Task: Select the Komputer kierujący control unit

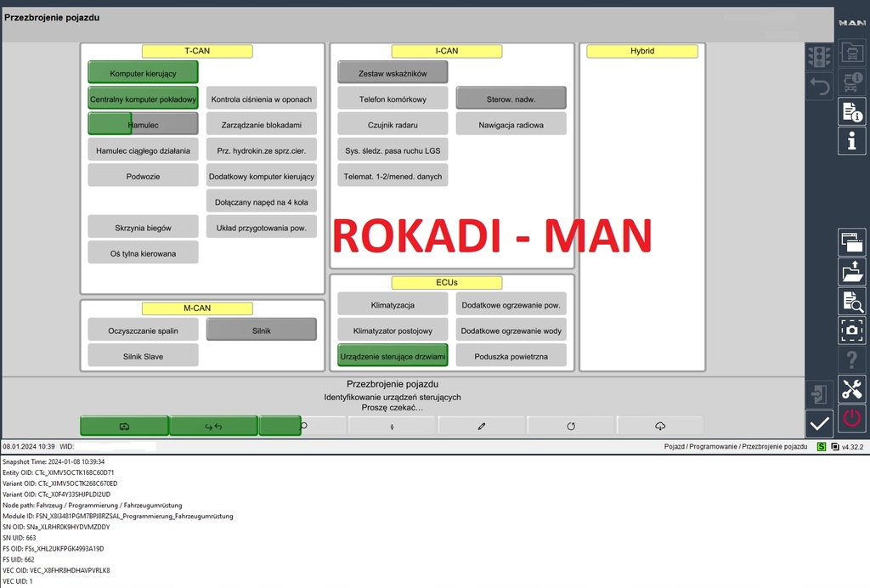Action: (143, 73)
